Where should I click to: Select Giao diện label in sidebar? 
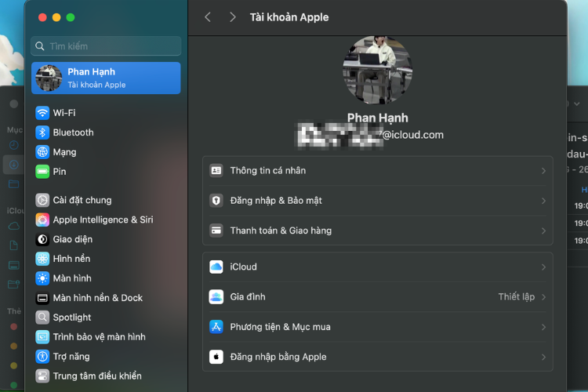coord(73,239)
